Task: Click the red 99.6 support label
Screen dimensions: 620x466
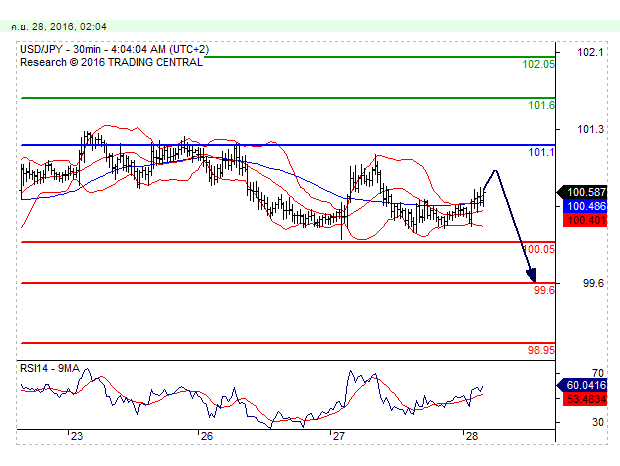Action: point(544,290)
